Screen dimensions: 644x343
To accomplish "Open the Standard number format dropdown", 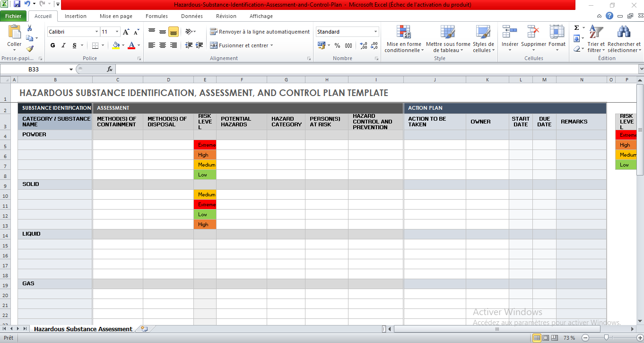I will tap(376, 32).
